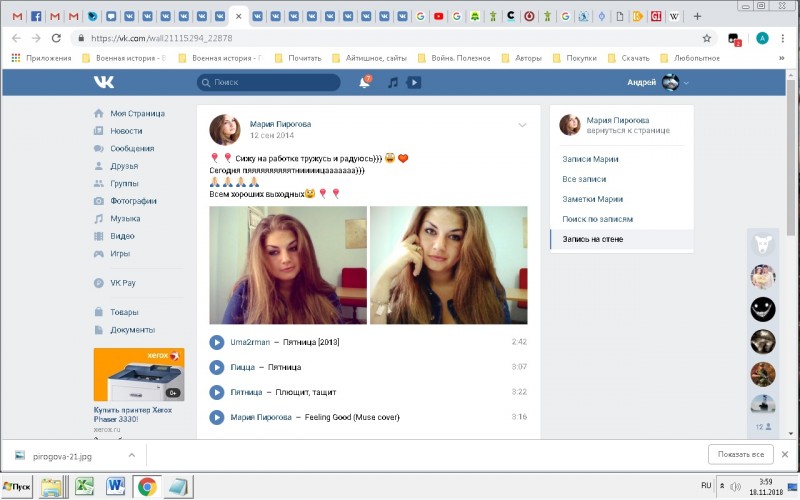
Task: Open Мария Пирогова post author link
Action: click(x=280, y=124)
